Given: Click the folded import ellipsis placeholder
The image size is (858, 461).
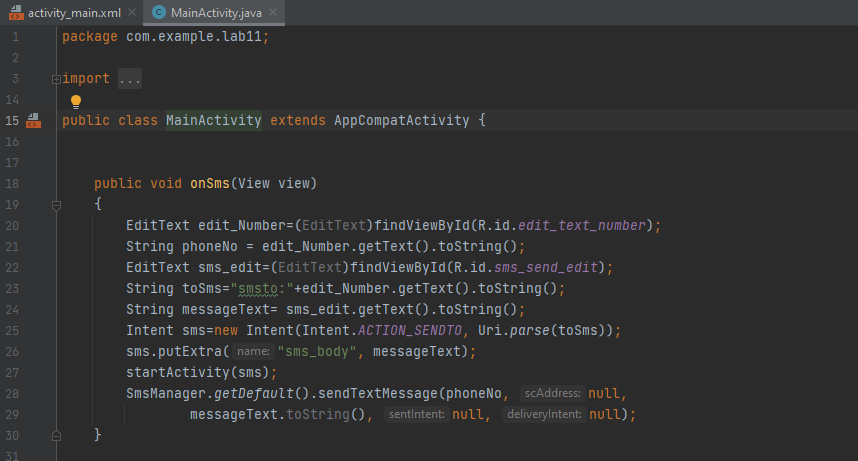Looking at the screenshot, I should click(130, 78).
